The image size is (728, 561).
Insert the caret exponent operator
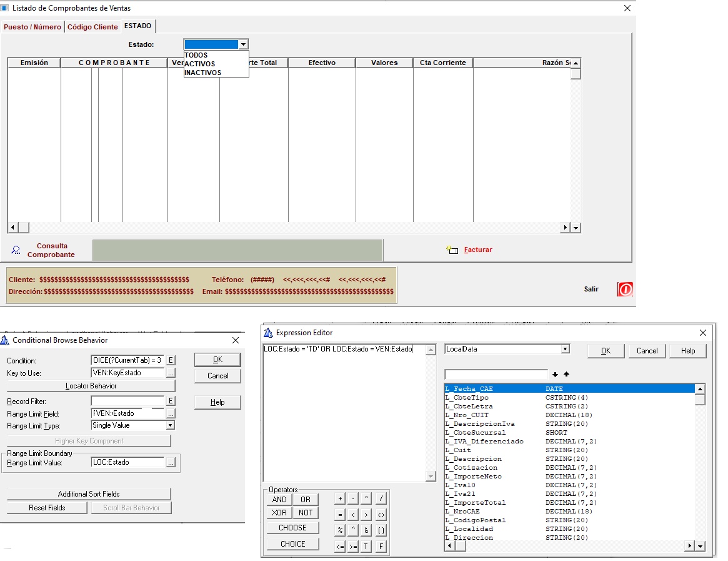[x=353, y=530]
